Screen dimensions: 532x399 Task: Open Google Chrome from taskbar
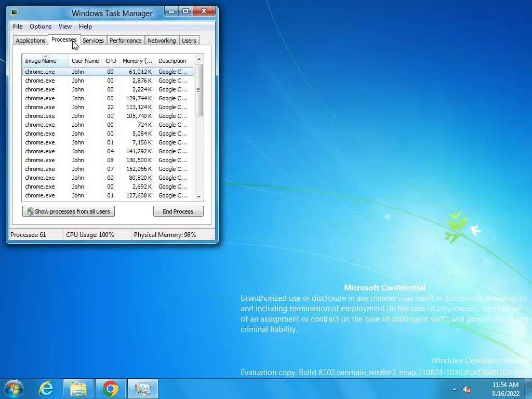coord(111,389)
